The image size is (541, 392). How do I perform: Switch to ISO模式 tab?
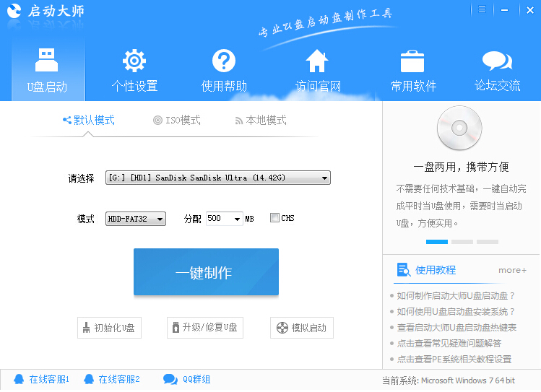tap(177, 120)
